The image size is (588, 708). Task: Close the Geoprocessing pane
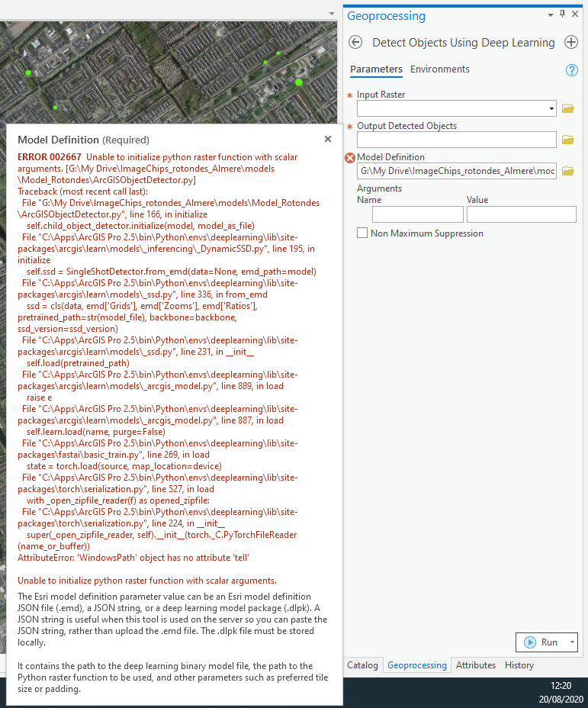(575, 14)
